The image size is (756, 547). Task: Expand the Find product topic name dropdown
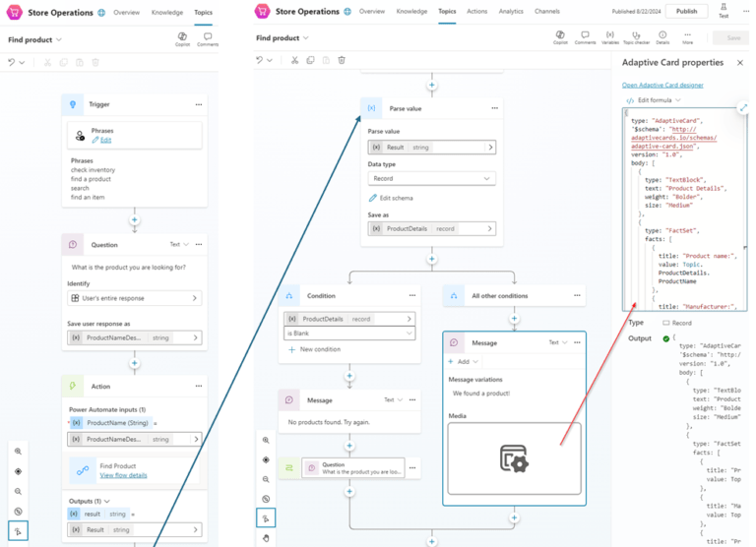(283, 38)
